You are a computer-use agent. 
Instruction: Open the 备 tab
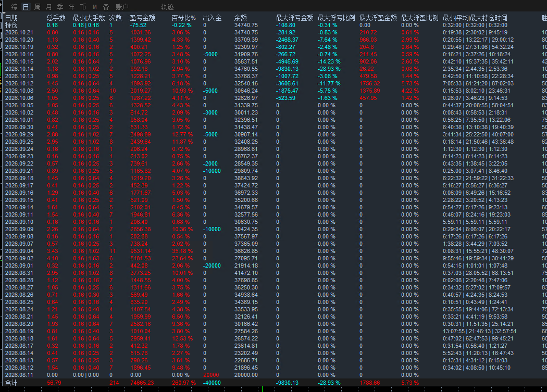pos(106,7)
